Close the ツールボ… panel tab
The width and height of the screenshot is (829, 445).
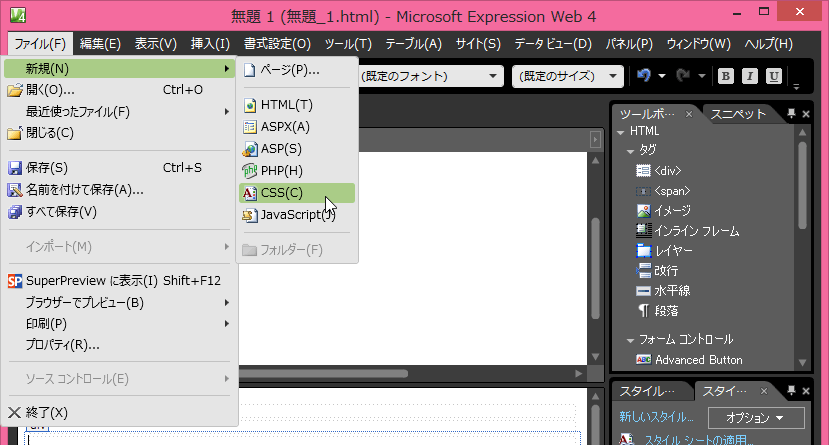[x=689, y=114]
